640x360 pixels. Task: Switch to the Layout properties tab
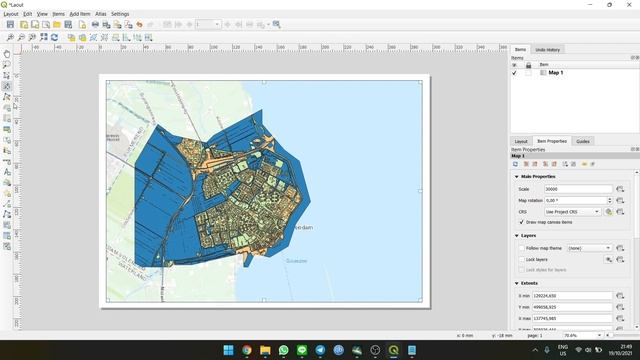[x=521, y=141]
